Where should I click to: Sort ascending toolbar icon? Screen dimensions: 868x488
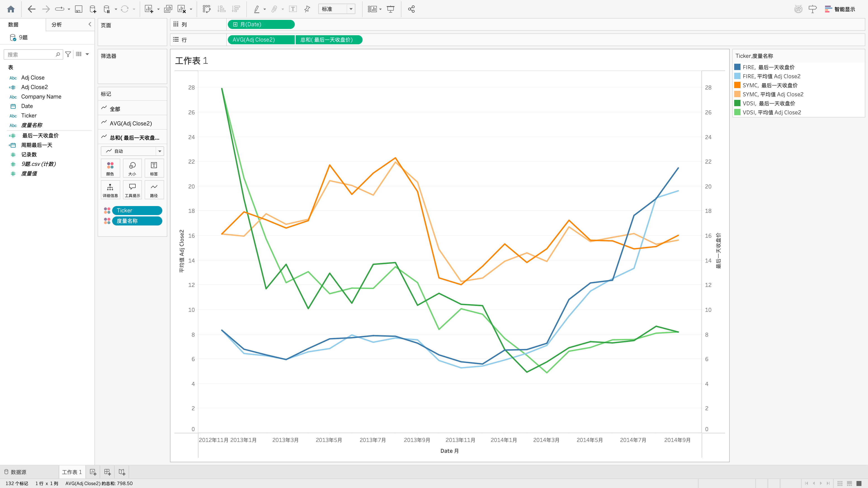click(221, 9)
